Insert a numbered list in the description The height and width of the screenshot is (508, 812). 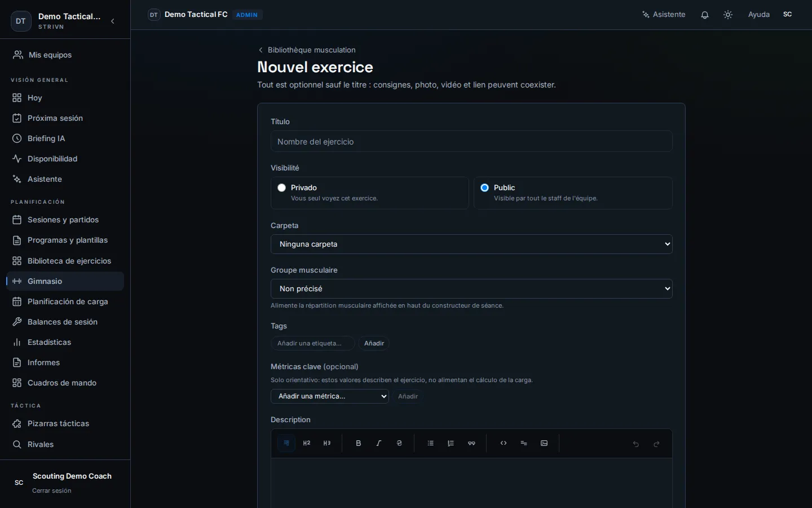point(451,443)
